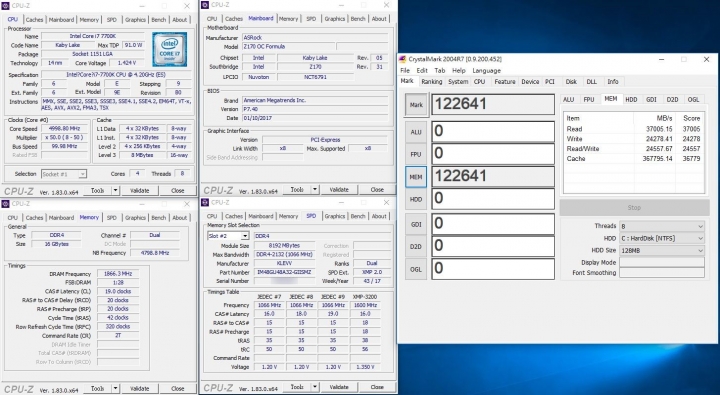The width and height of the screenshot is (720, 395).
Task: Open Bench tab in top-left CPU-Z window
Action: click(158, 20)
